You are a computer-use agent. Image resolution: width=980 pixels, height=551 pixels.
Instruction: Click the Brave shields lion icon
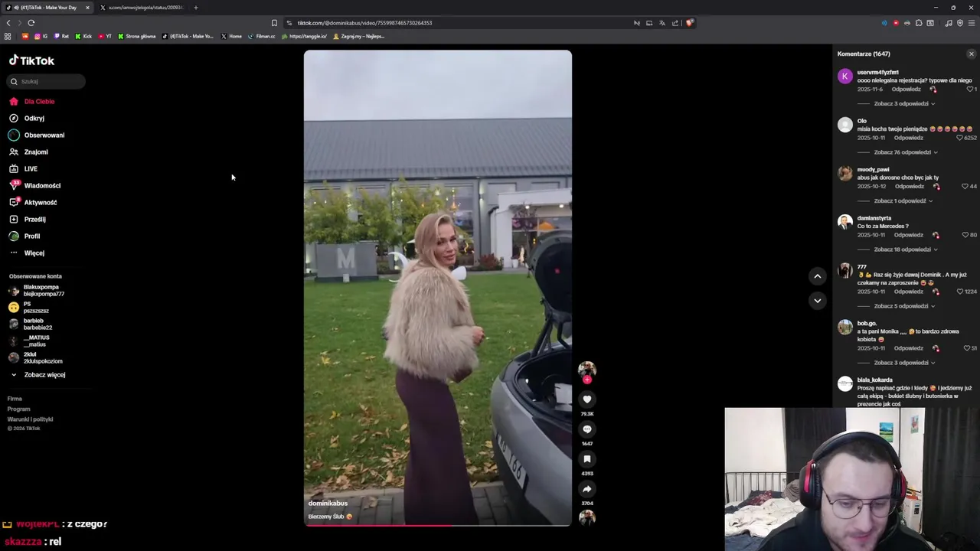pyautogui.click(x=689, y=23)
